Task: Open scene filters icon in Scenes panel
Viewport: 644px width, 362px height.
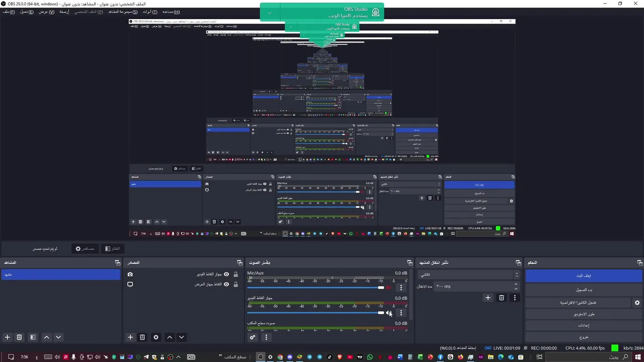Action: (33, 337)
